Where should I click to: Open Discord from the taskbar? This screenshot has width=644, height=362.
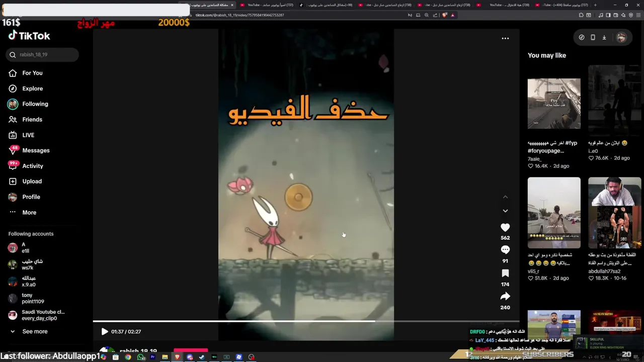pos(190,357)
